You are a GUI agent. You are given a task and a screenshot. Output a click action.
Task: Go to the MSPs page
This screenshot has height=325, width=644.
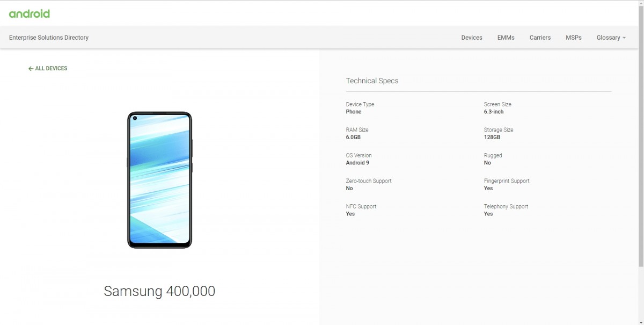tap(574, 38)
